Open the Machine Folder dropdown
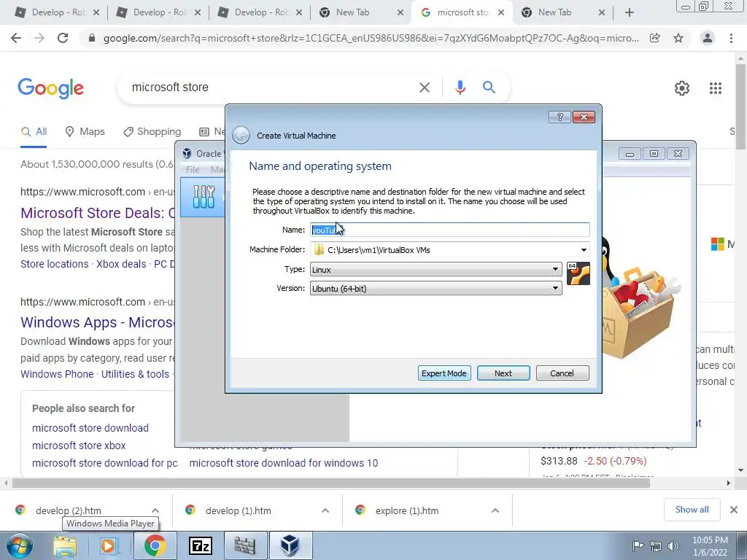This screenshot has height=560, width=747. coord(584,250)
